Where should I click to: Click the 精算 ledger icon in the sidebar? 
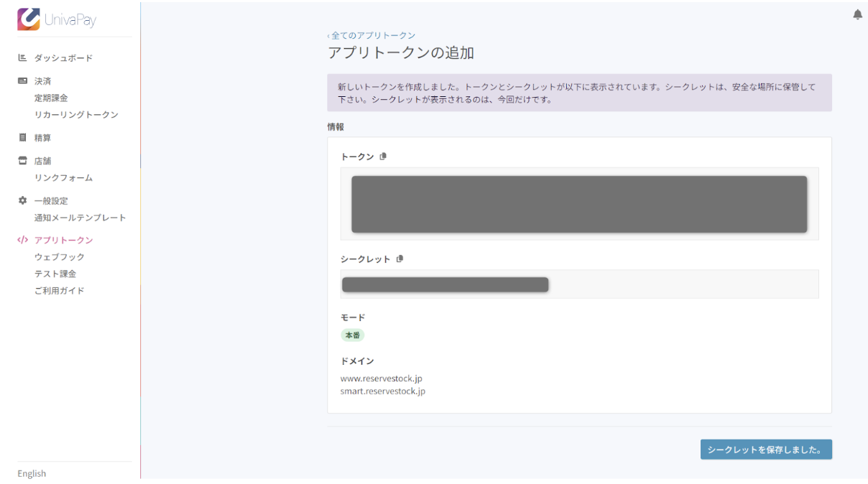(x=22, y=138)
